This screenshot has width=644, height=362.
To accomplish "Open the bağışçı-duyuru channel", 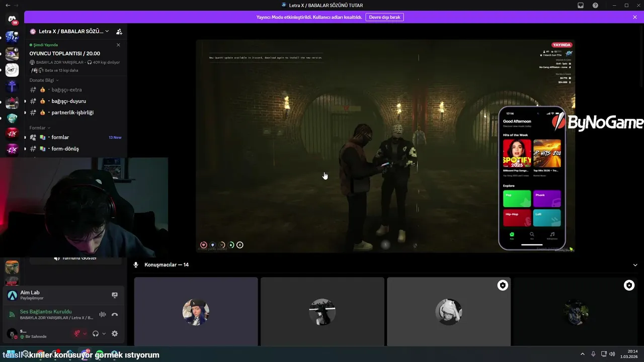I will coord(75,101).
